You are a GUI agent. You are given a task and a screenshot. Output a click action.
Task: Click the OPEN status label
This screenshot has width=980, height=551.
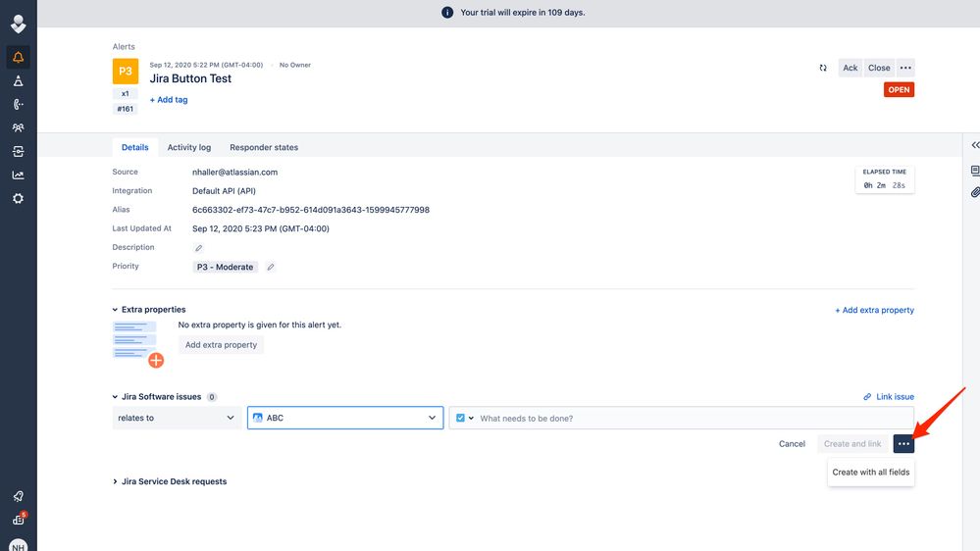(x=899, y=90)
